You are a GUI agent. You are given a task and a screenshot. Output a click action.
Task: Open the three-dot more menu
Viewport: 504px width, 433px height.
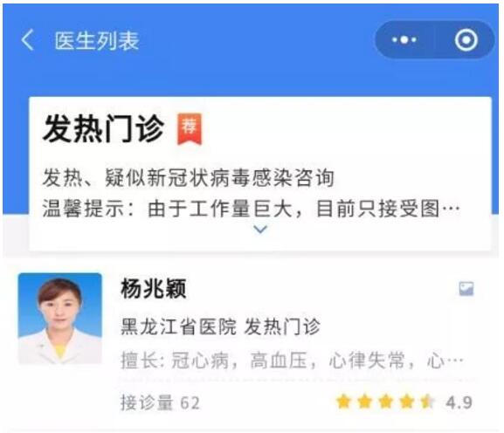point(404,40)
